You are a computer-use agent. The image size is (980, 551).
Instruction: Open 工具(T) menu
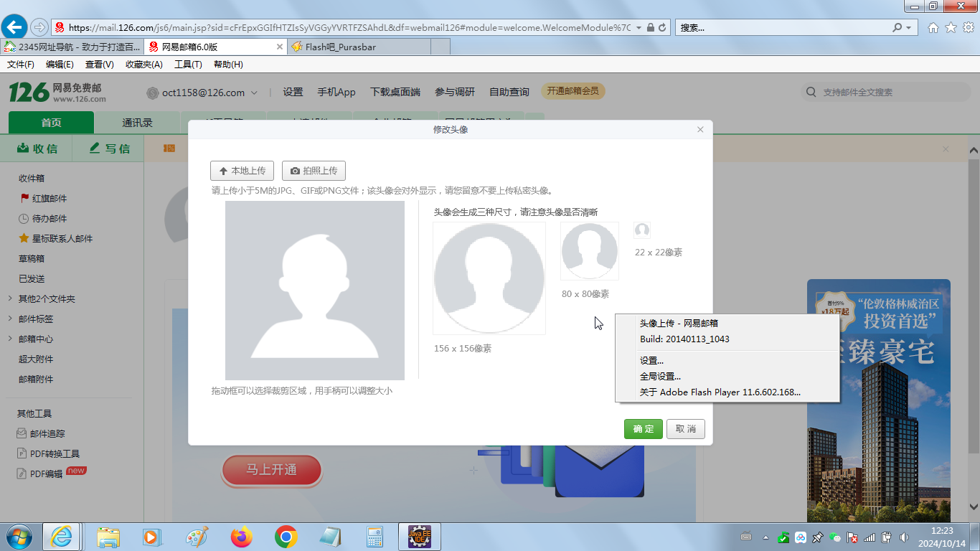pyautogui.click(x=188, y=65)
